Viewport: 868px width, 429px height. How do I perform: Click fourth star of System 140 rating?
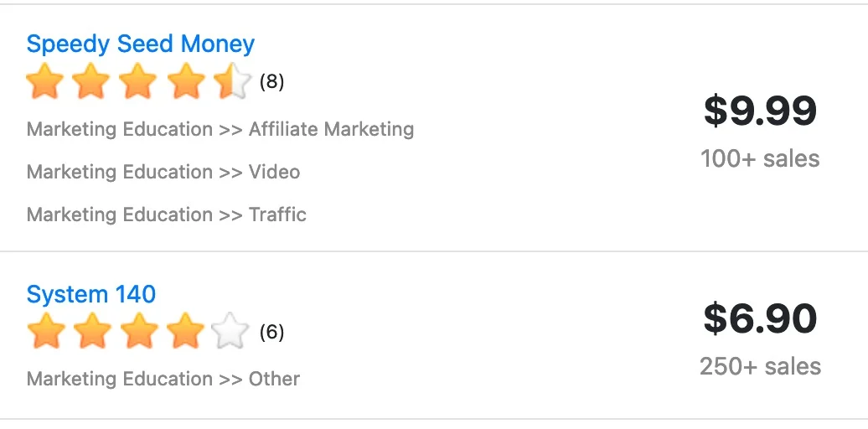(x=185, y=333)
